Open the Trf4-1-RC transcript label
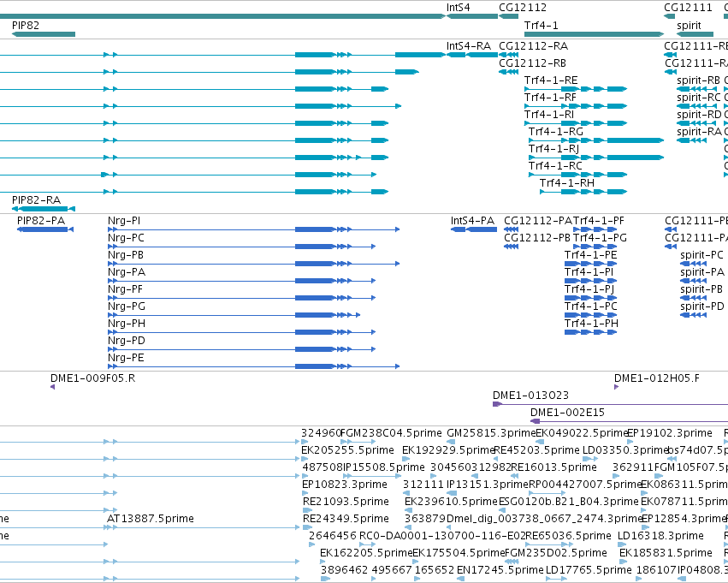The image size is (728, 583). 555,166
